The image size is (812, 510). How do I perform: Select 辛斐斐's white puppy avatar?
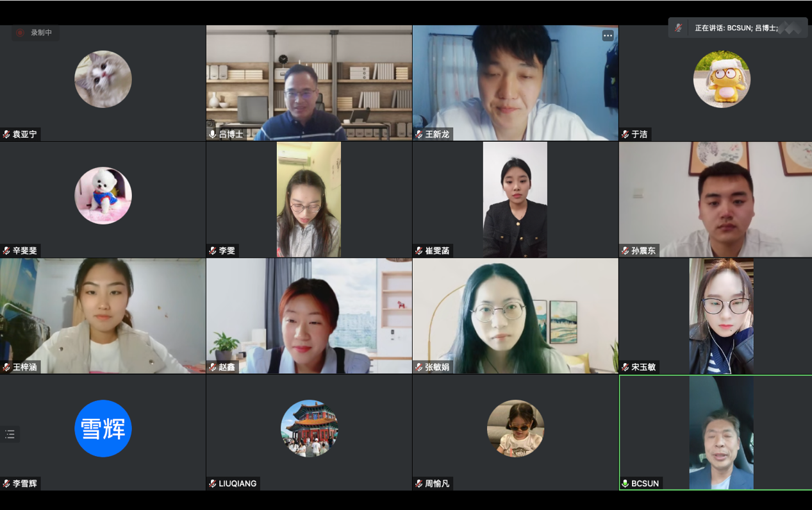click(x=103, y=196)
